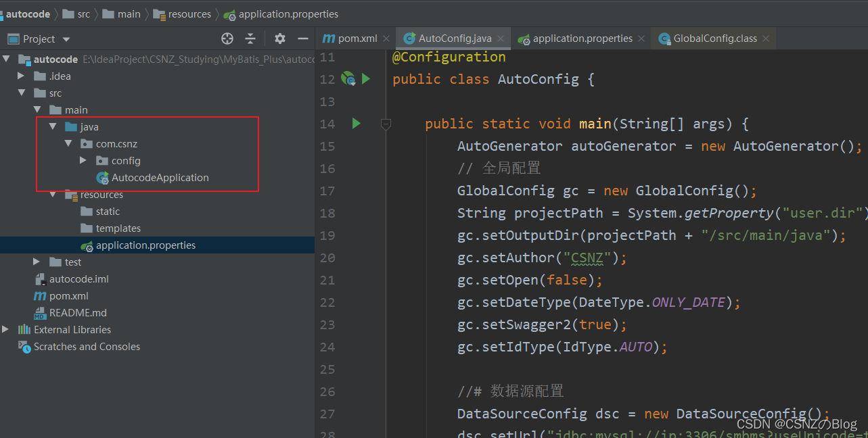Click the java source folder icon

(71, 127)
